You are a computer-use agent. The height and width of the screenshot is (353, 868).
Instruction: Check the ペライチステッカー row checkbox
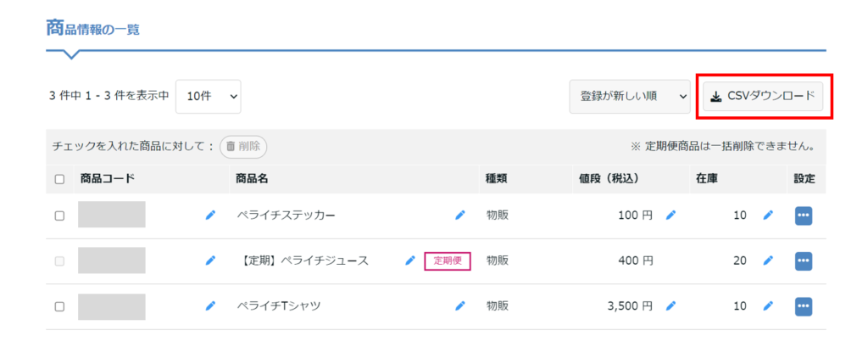tap(59, 216)
